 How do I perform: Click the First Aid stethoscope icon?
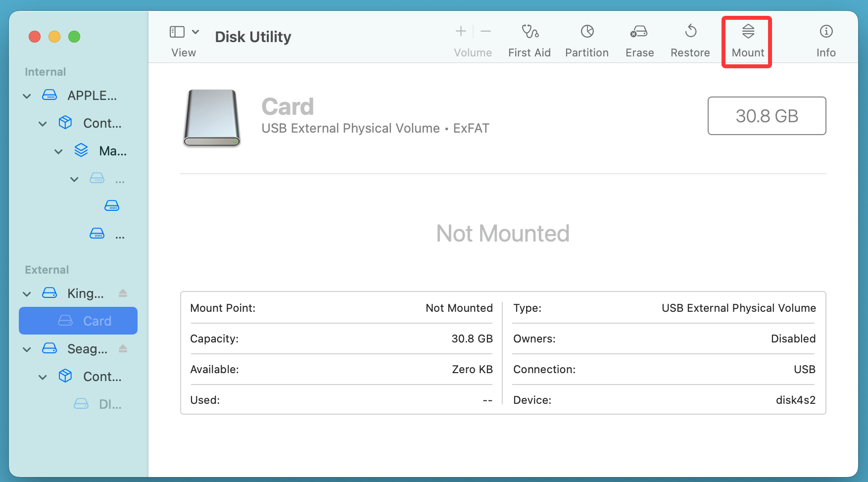pos(530,32)
